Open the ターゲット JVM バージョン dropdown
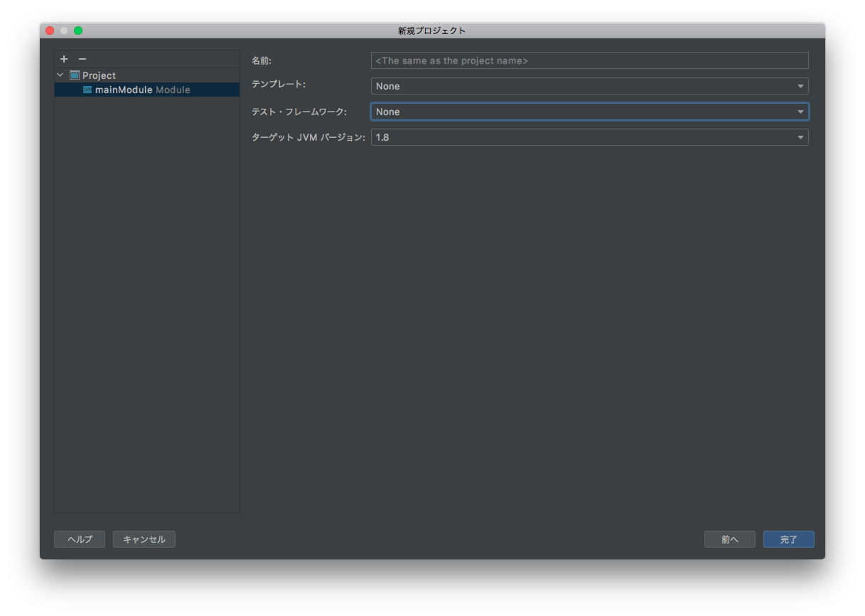865x616 pixels. pyautogui.click(x=589, y=137)
